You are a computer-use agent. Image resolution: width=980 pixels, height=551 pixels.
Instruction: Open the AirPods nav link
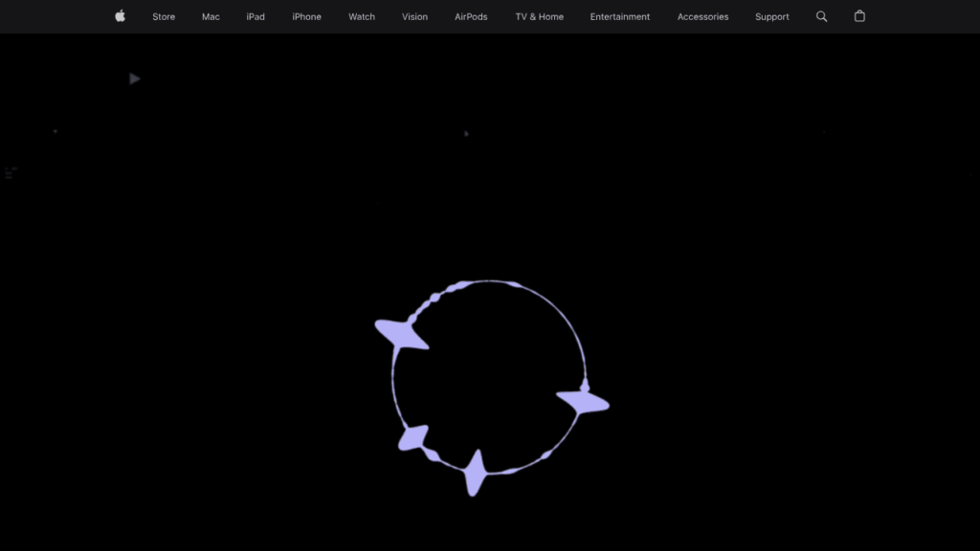point(471,17)
